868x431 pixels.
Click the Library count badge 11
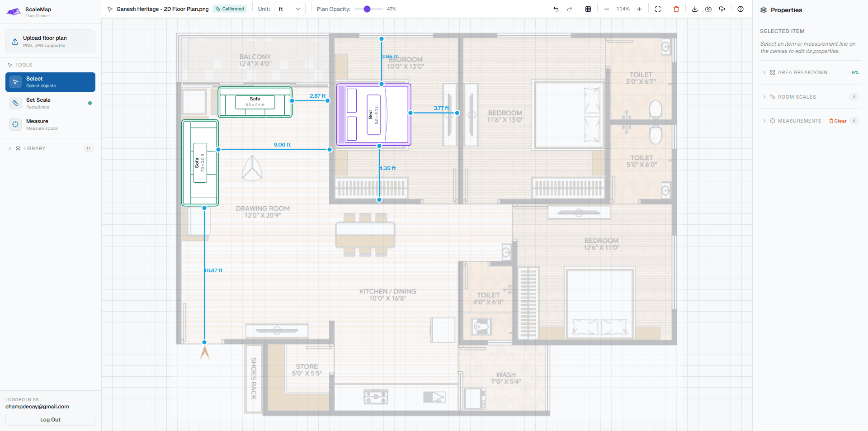(x=89, y=148)
